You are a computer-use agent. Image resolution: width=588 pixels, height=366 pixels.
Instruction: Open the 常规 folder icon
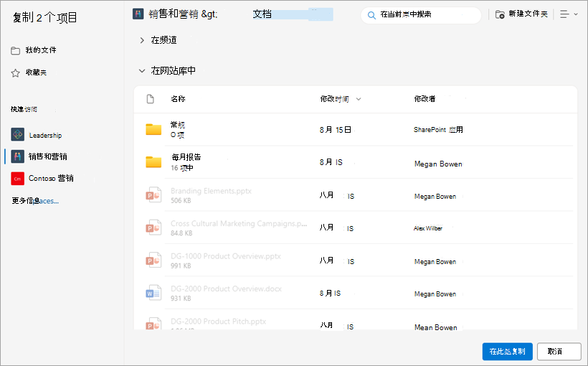(x=153, y=129)
